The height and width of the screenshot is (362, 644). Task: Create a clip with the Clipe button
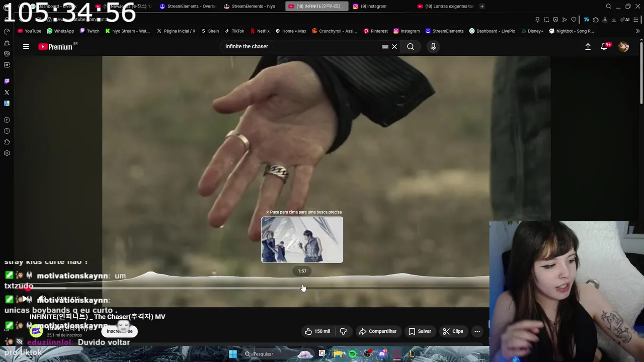pos(453,331)
